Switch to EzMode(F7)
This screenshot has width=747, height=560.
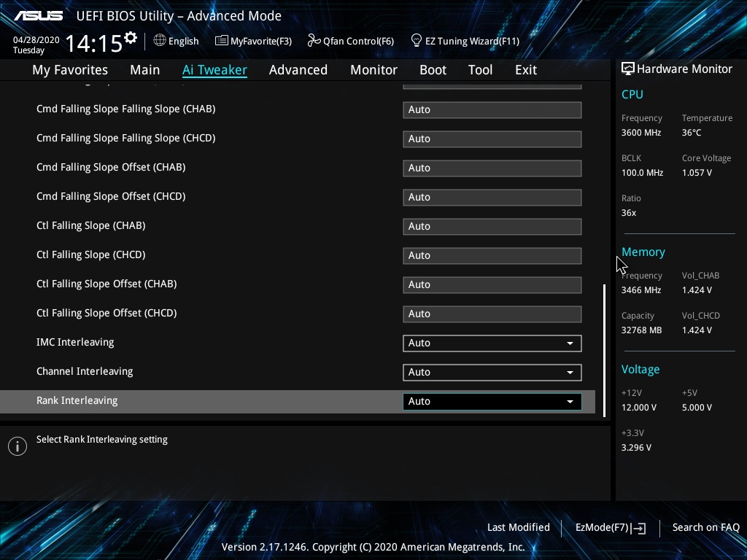pyautogui.click(x=611, y=528)
